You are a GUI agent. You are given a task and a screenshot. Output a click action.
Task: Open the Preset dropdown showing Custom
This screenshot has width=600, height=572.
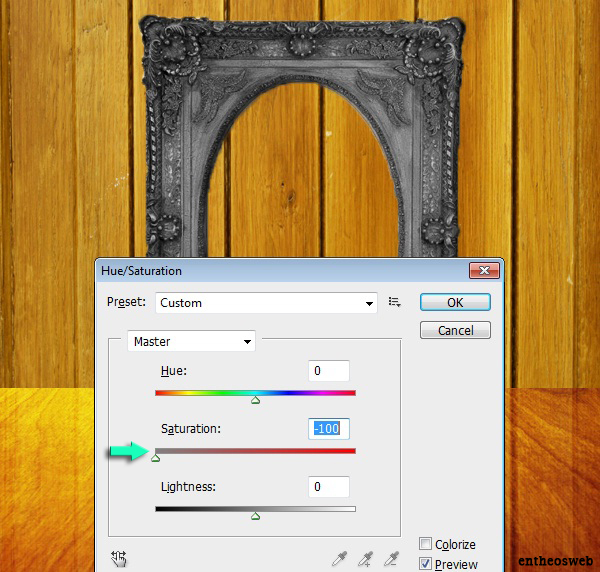(266, 303)
